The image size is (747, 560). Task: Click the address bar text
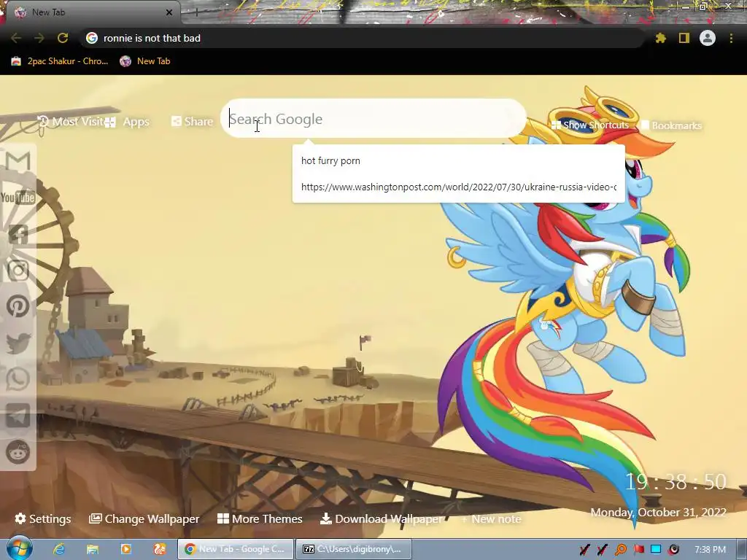coord(152,38)
